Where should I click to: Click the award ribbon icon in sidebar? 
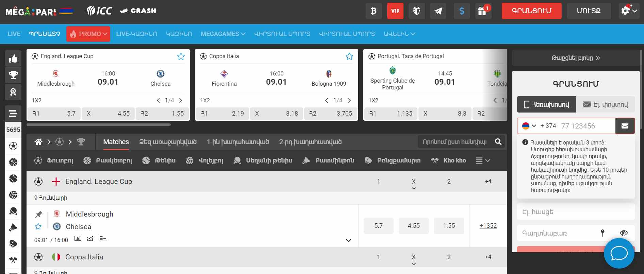(13, 92)
